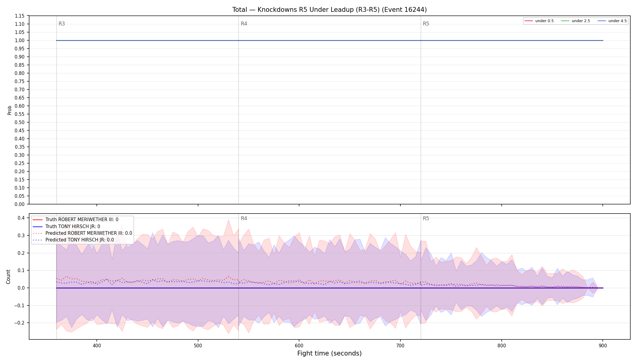The width and height of the screenshot is (637, 364).
Task: Click 'Predicted ROBERT MERIWETHER III: 0.0' legend entry
Action: [82, 233]
